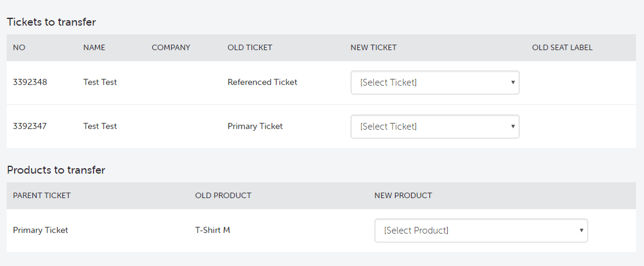Click the NEW PRODUCT column header
This screenshot has height=266, width=644.
[x=403, y=196]
